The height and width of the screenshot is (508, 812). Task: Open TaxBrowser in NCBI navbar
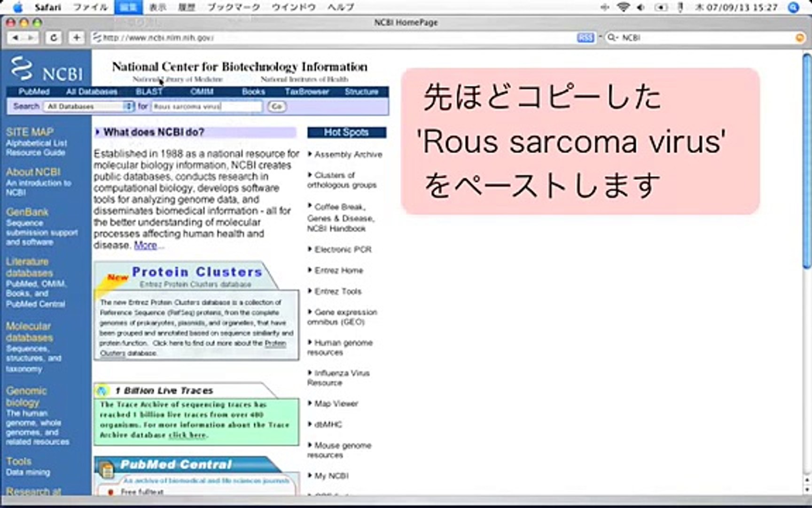[307, 92]
